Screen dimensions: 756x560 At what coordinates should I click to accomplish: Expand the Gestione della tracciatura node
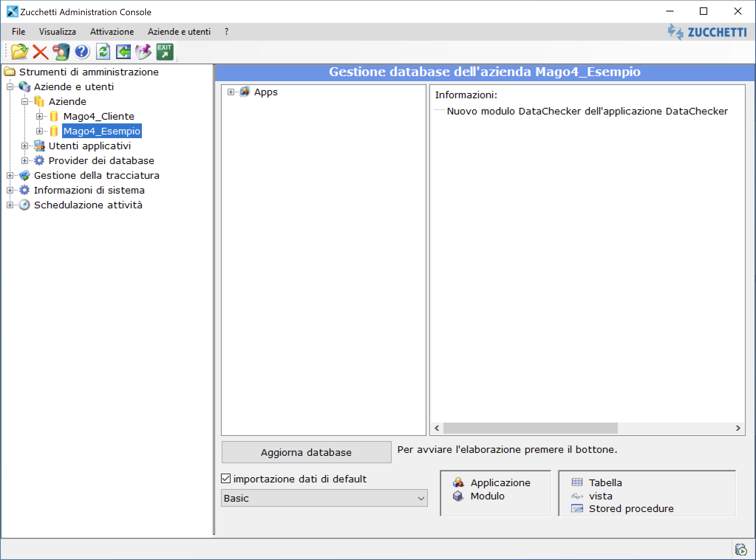coord(10,175)
